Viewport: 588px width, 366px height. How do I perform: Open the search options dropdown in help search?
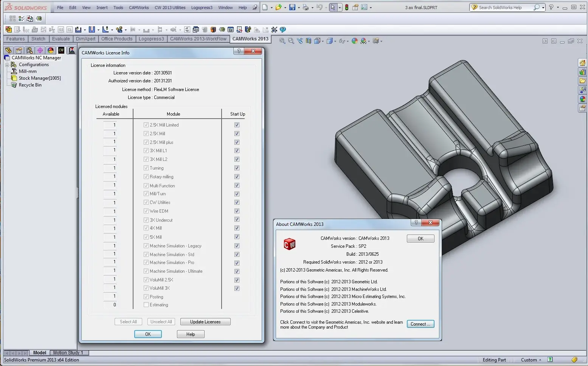[x=543, y=8]
